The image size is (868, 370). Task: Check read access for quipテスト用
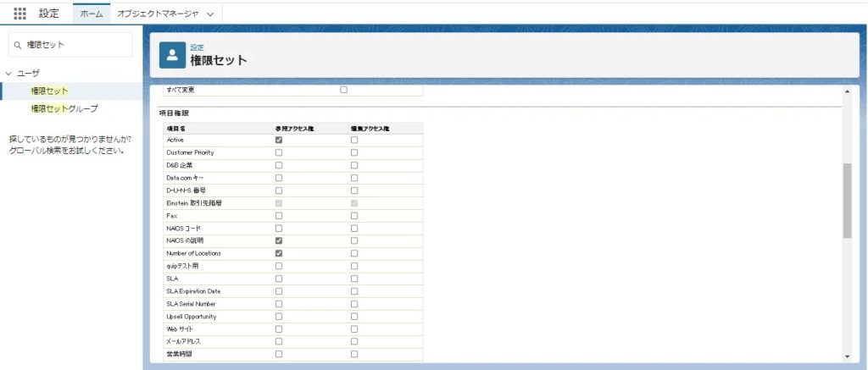coord(278,266)
